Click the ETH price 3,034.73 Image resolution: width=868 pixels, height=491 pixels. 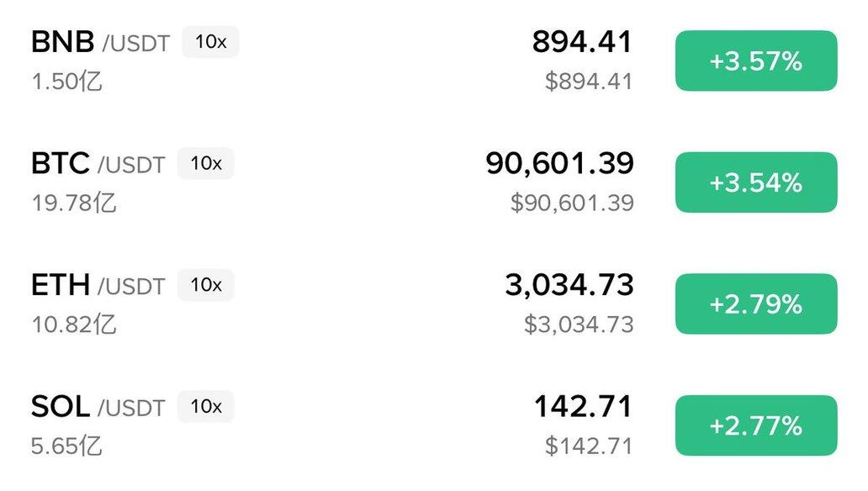point(569,285)
